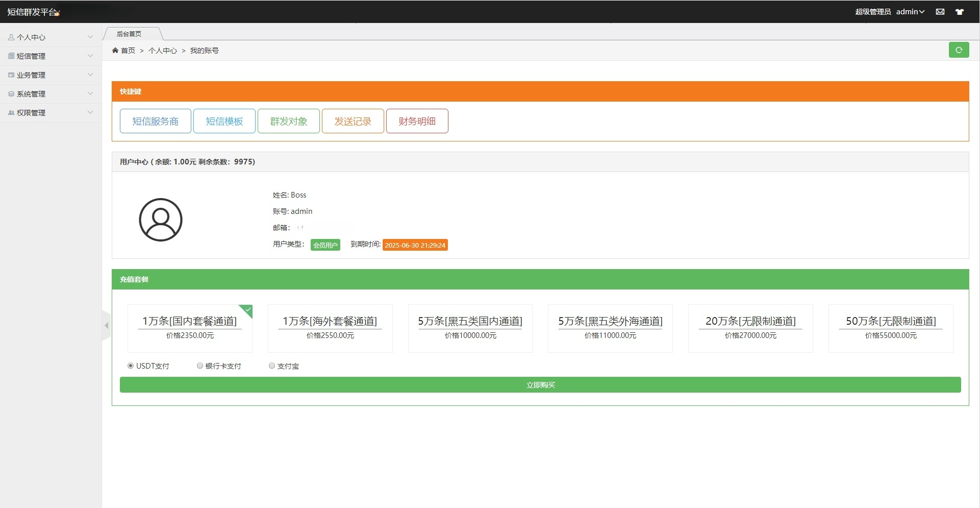Click the 短信管理 sidebar icon
Screen dimensions: 980x508
click(11, 56)
